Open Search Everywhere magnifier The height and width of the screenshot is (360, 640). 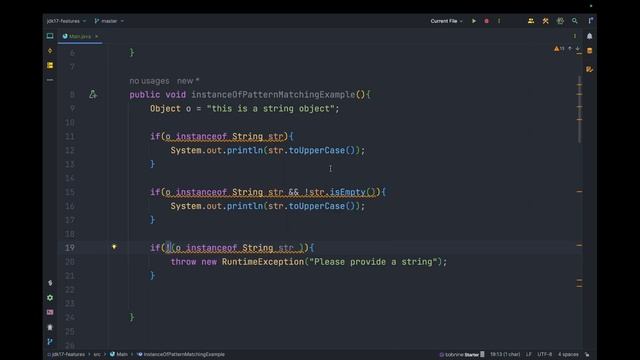tap(575, 21)
